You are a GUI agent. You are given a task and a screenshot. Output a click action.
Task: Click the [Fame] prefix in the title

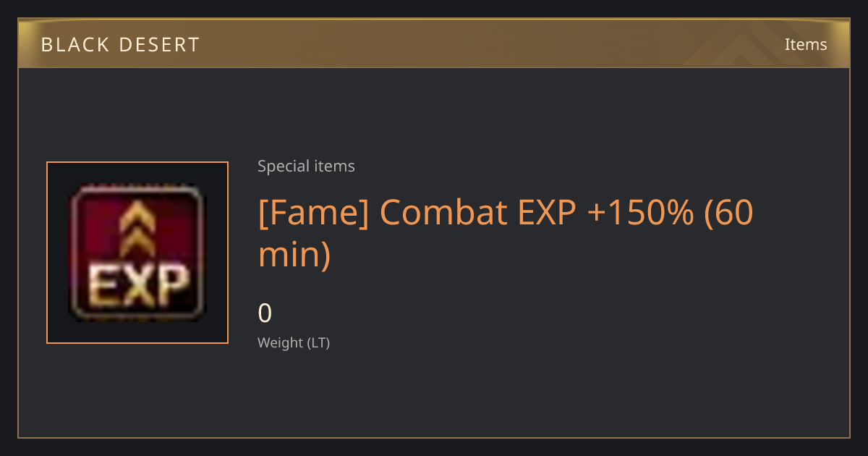[x=314, y=212]
